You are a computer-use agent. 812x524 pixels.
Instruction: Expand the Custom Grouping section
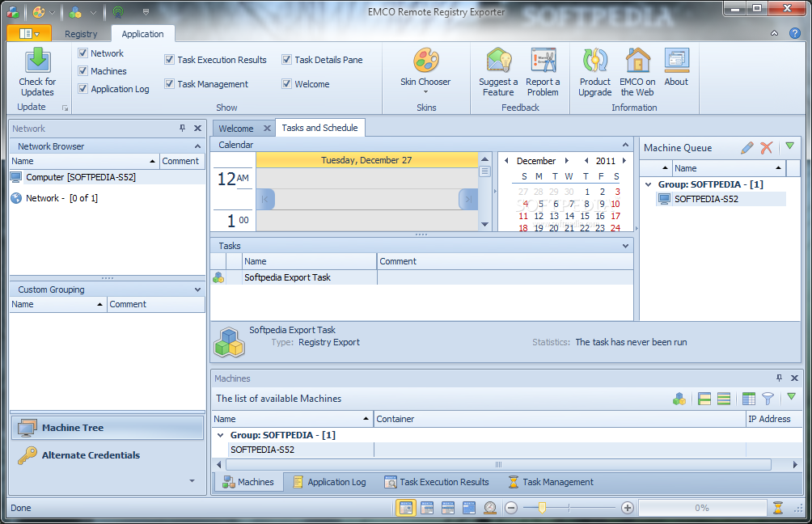click(x=197, y=289)
